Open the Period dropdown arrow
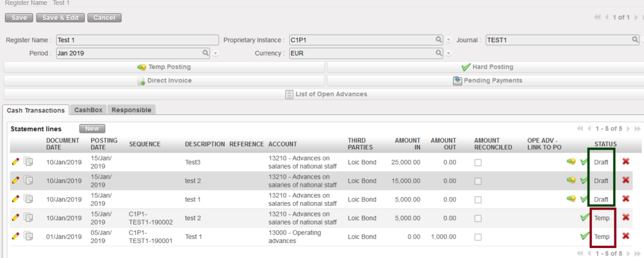 (x=215, y=54)
